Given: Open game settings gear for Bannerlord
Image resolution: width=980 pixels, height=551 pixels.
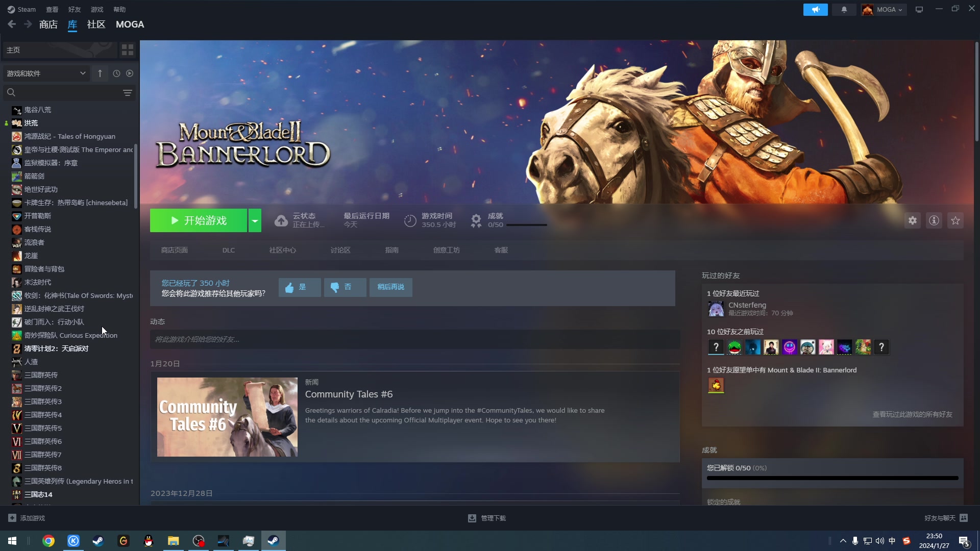Looking at the screenshot, I should click(x=913, y=220).
